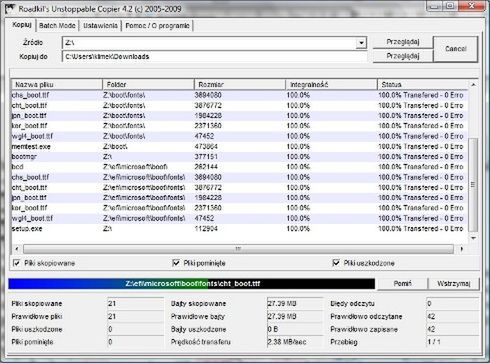Viewport: 490px width, 363px height.
Task: Click the Pliki skopiowane count 21
Action: pyautogui.click(x=135, y=303)
